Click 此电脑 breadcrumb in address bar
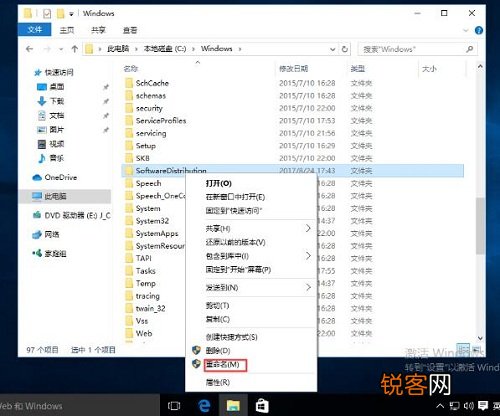 118,49
